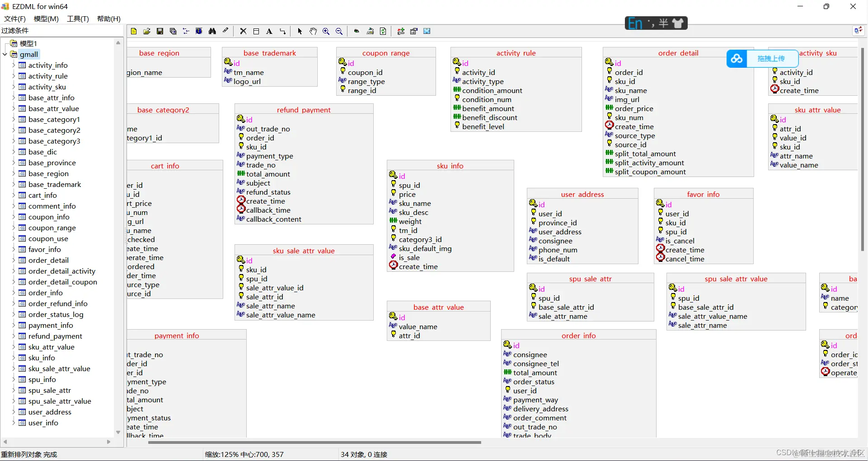Click the tree panel down scroll arrow
Image resolution: width=868 pixels, height=461 pixels.
[x=118, y=432]
